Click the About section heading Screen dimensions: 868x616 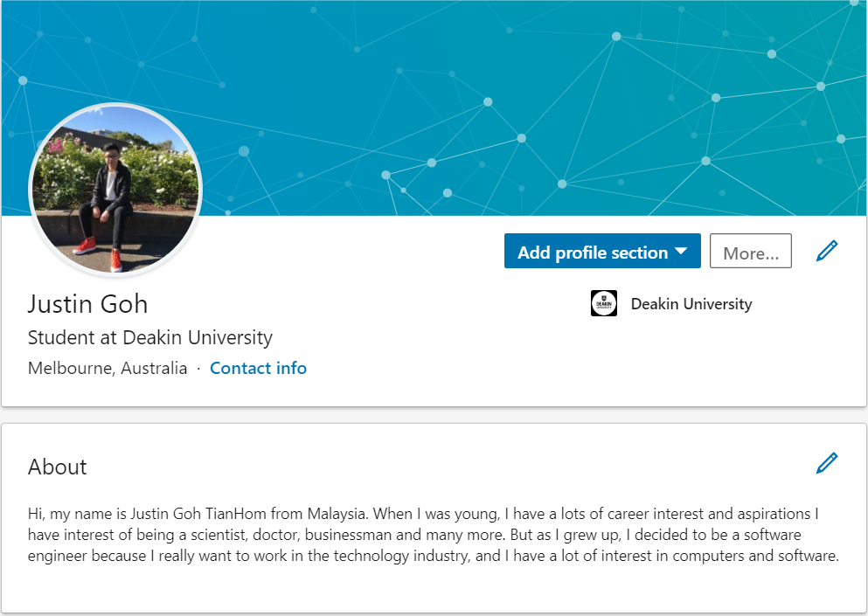click(58, 467)
